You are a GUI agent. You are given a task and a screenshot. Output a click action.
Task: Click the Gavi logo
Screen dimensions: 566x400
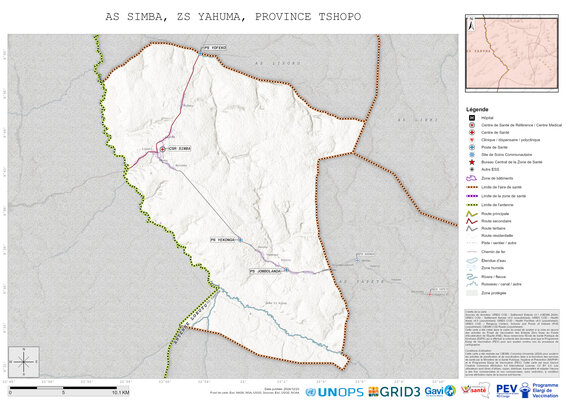coord(440,391)
